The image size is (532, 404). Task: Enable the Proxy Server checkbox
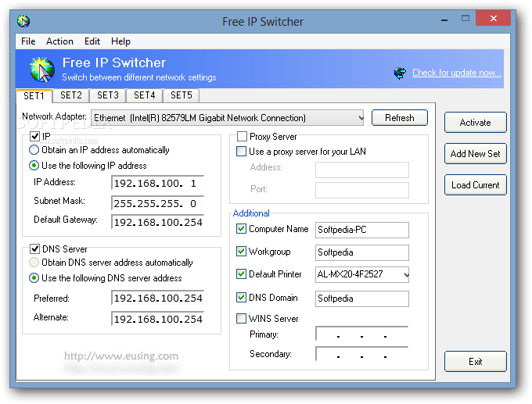coord(242,136)
